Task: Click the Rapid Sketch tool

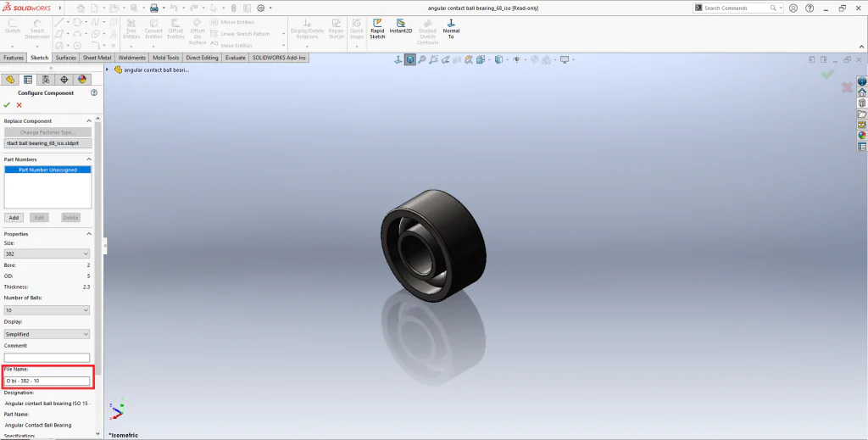Action: pyautogui.click(x=377, y=30)
